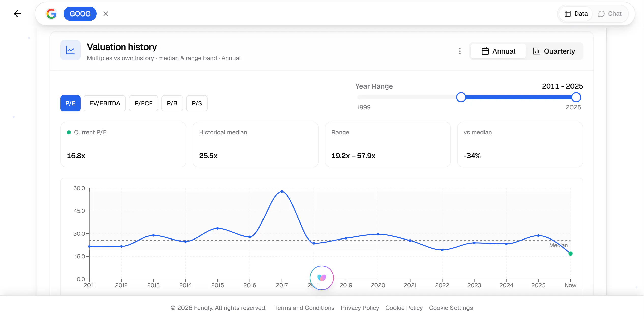This screenshot has width=644, height=319.
Task: Click the 'Median' line label
Action: click(x=559, y=245)
